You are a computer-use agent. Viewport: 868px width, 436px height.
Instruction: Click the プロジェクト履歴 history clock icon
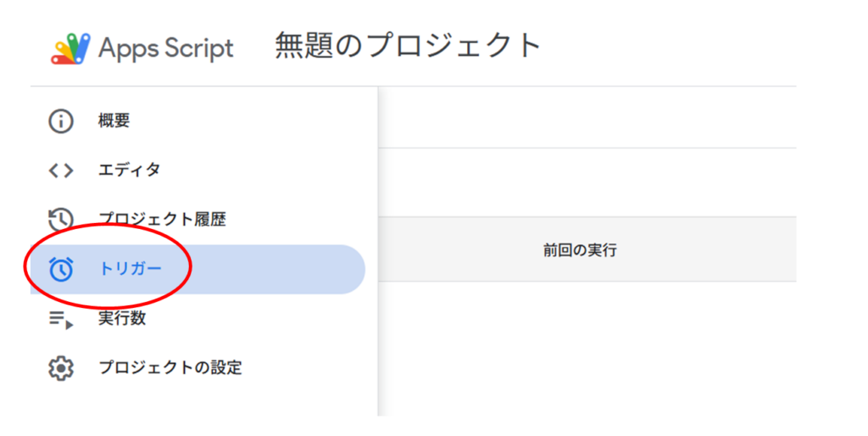click(x=61, y=220)
